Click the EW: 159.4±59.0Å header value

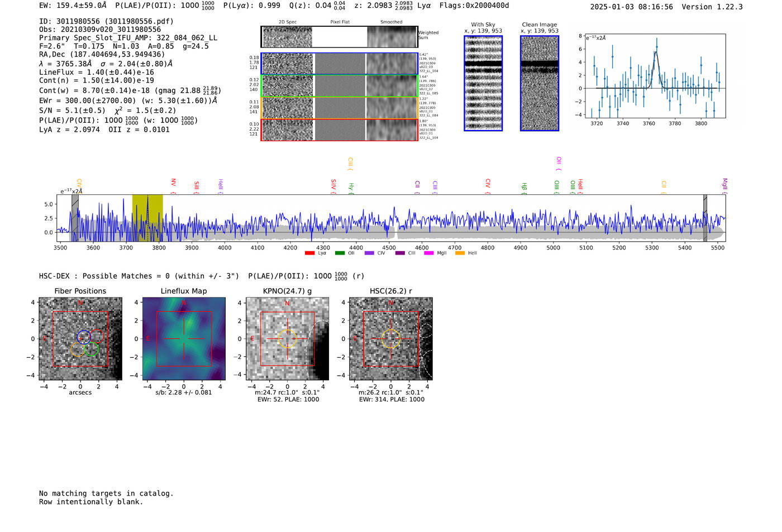click(73, 6)
